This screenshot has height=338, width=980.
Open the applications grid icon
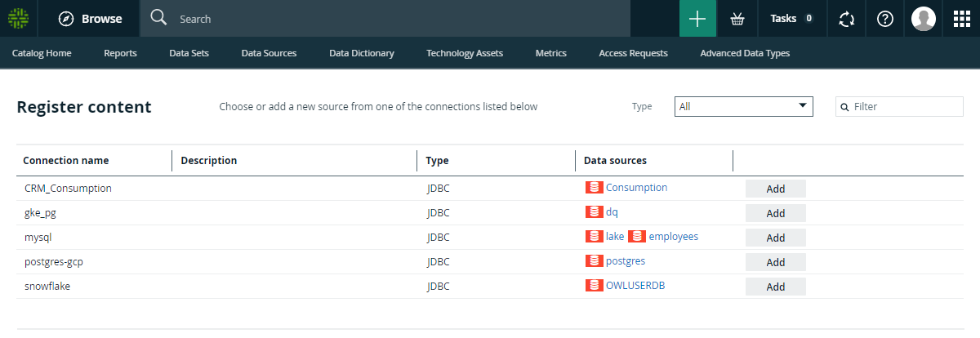[x=961, y=19]
